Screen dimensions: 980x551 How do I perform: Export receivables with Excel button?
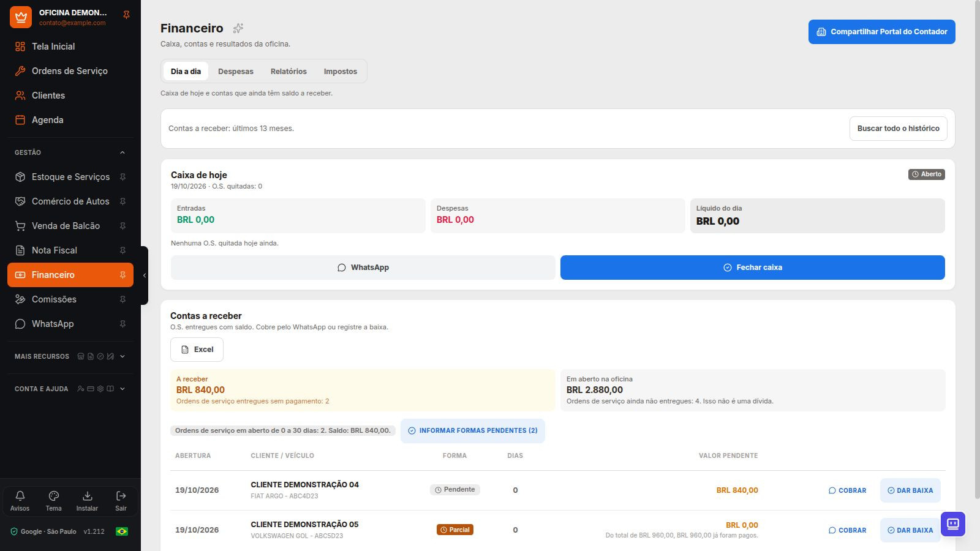tap(197, 350)
